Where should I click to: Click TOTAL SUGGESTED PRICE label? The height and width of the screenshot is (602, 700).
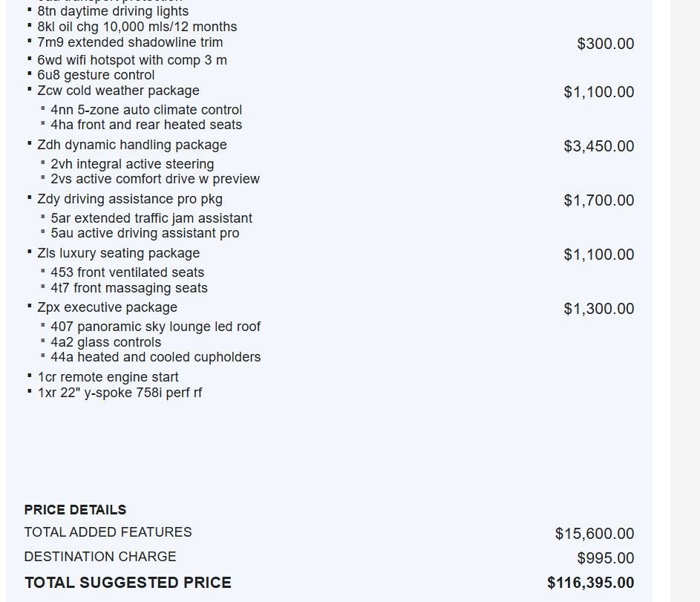(x=128, y=583)
